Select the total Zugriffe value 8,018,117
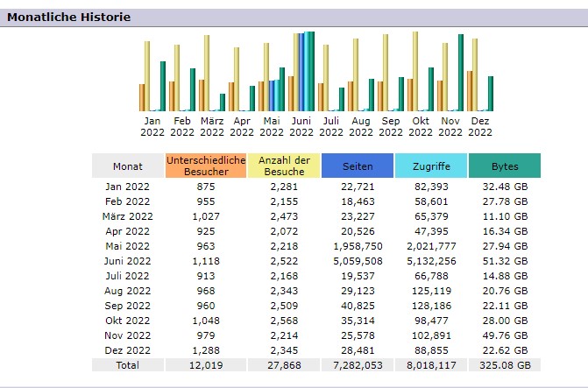This screenshot has height=388, width=588. [430, 364]
